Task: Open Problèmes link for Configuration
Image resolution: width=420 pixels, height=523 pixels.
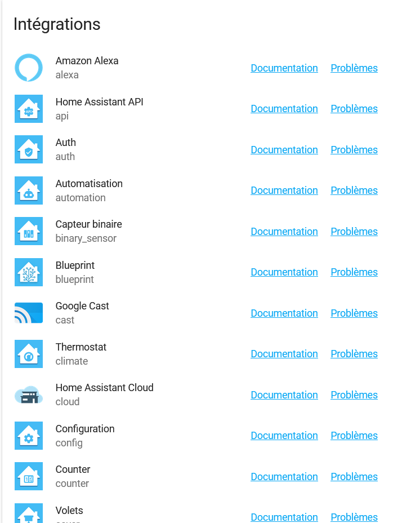Action: [354, 436]
